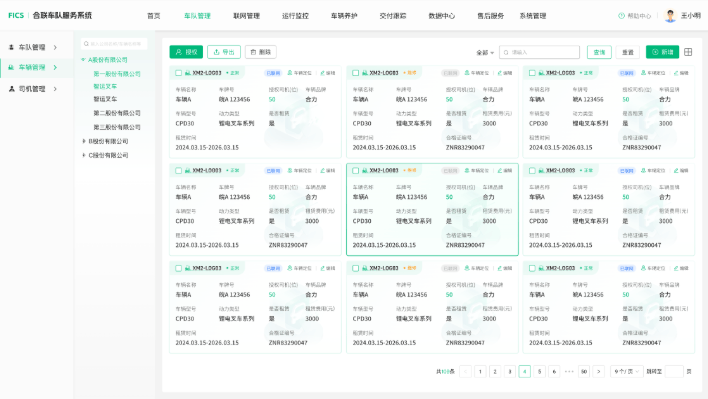This screenshot has height=399, width=708.
Task: Open the 联网管理 top navigation tab
Action: 246,16
